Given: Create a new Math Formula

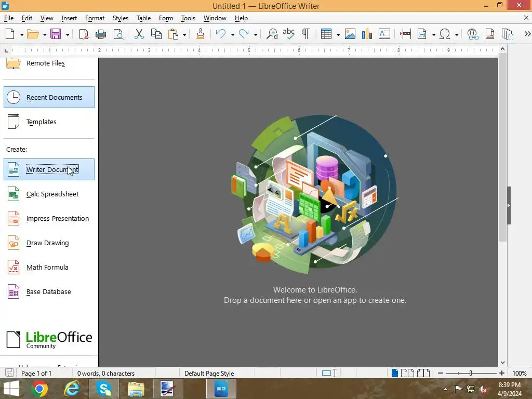Looking at the screenshot, I should pyautogui.click(x=49, y=268).
